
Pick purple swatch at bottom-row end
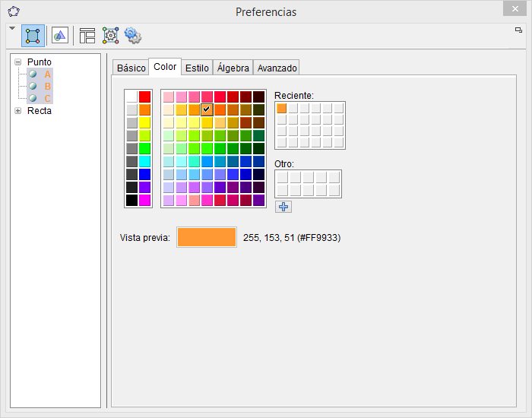coord(258,200)
